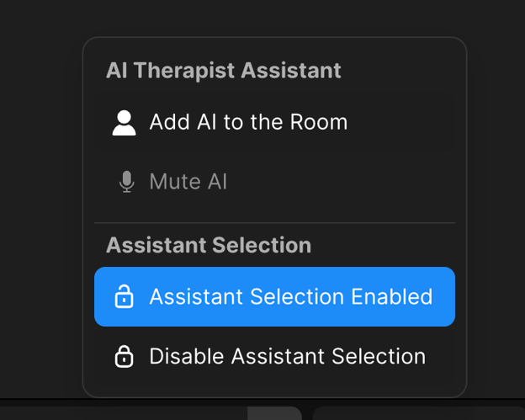Screen dimensions: 525x420
Task: Mute the AI assistant
Action: click(x=188, y=182)
